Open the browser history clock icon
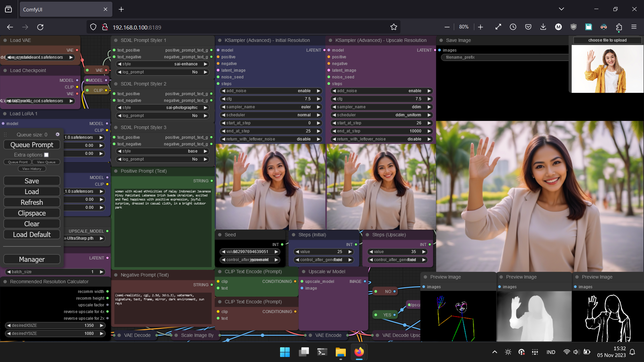This screenshot has height=362, width=644. [513, 27]
